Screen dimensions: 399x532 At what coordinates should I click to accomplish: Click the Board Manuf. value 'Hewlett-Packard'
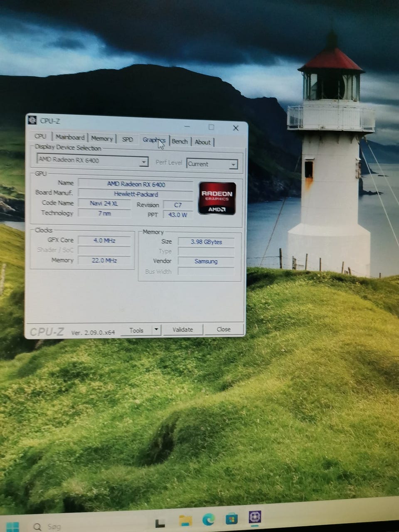coord(135,194)
